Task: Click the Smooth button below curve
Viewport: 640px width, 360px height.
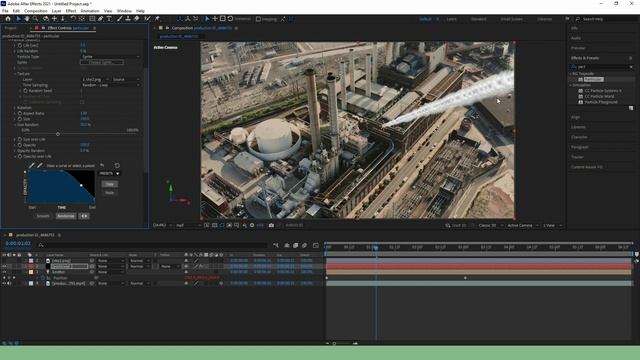Action: tap(43, 216)
